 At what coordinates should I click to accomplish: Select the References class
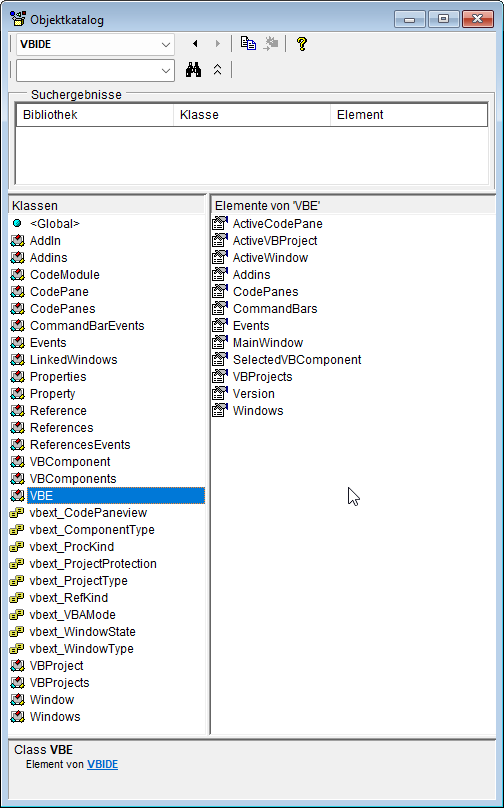[x=62, y=428]
